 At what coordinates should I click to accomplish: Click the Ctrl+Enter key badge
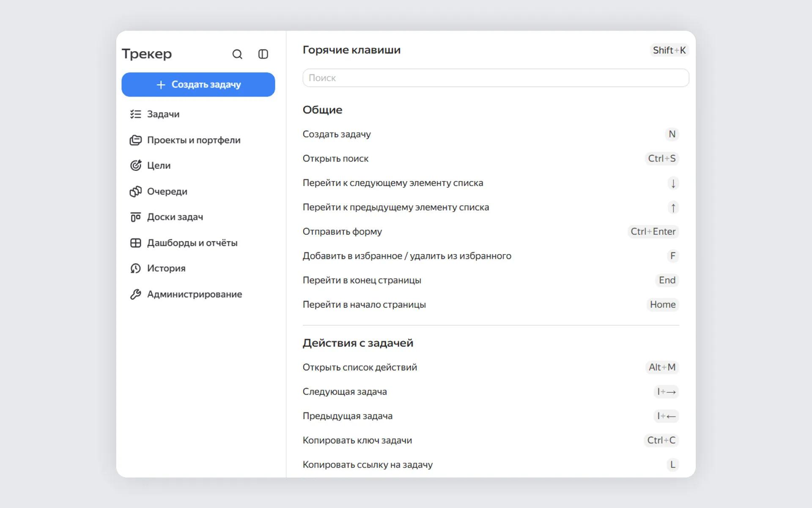point(653,232)
